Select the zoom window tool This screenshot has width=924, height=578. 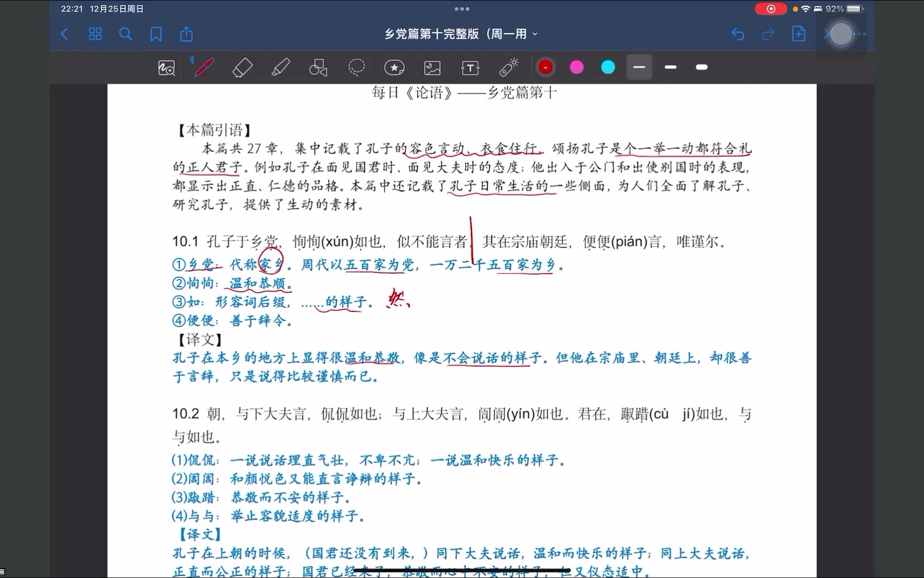166,68
